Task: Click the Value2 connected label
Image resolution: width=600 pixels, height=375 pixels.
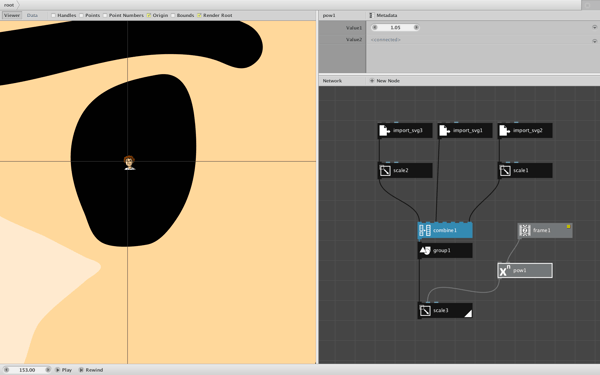Action: click(x=386, y=39)
